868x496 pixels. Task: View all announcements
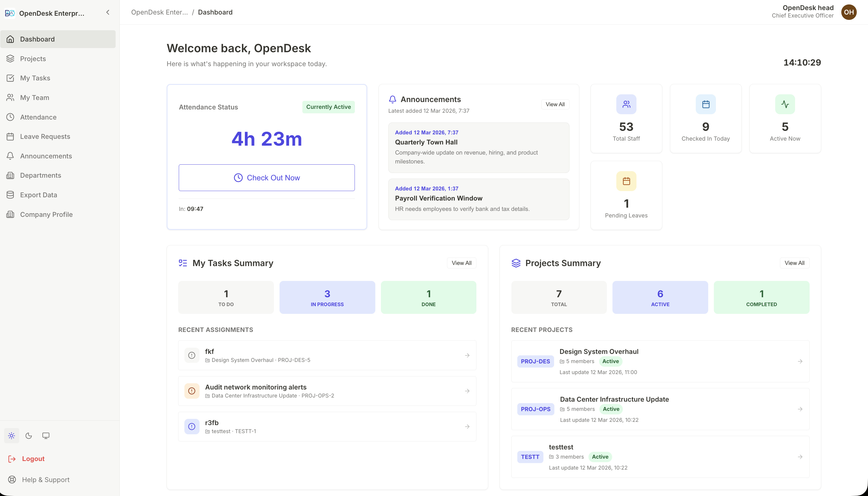click(x=555, y=104)
